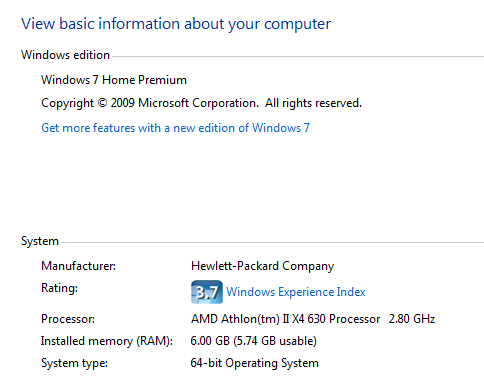
Task: Click the 3.7 rating badge icon
Action: pyautogui.click(x=207, y=292)
